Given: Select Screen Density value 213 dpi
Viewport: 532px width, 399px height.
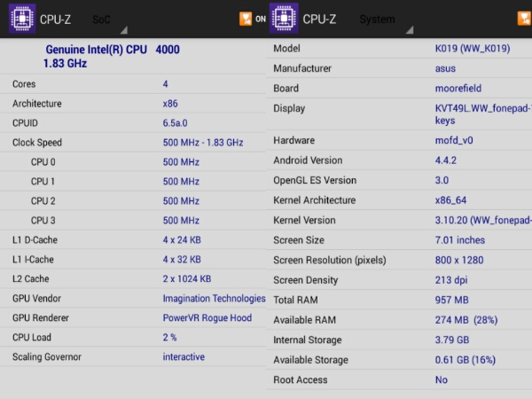Looking at the screenshot, I should pos(451,280).
